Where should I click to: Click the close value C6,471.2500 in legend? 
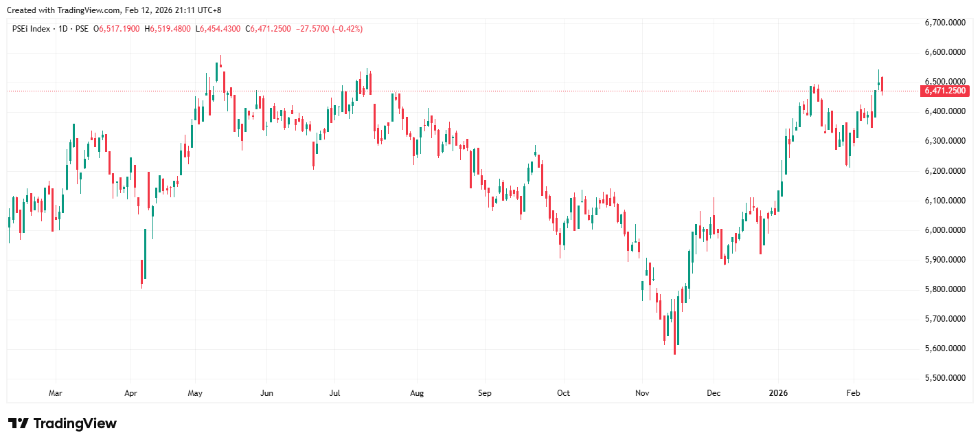[x=271, y=29]
